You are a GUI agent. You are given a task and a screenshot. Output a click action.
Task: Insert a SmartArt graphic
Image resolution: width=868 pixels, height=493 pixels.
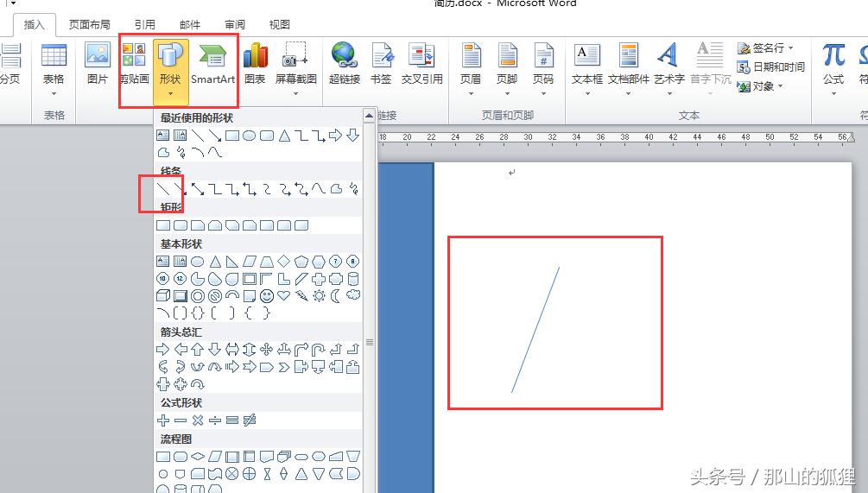(x=213, y=64)
